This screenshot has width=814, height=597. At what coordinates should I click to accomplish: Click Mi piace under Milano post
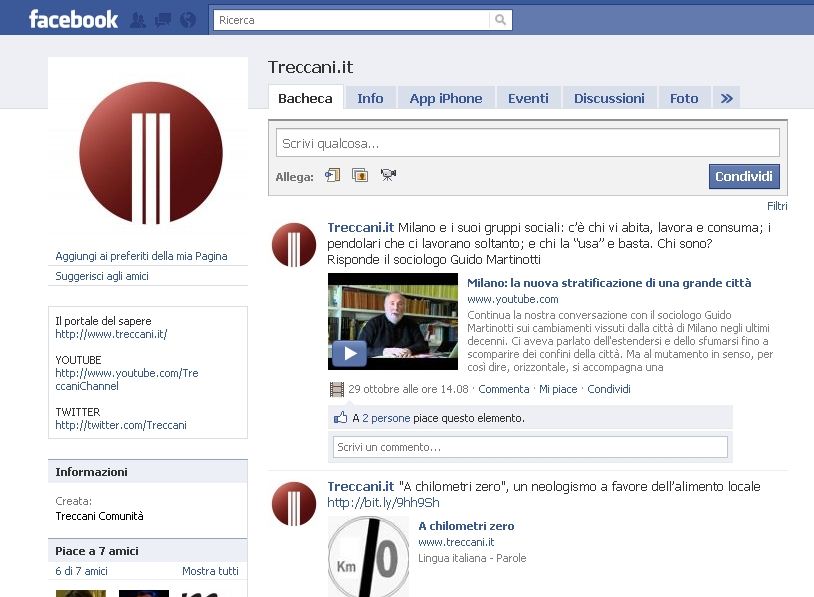click(x=558, y=389)
